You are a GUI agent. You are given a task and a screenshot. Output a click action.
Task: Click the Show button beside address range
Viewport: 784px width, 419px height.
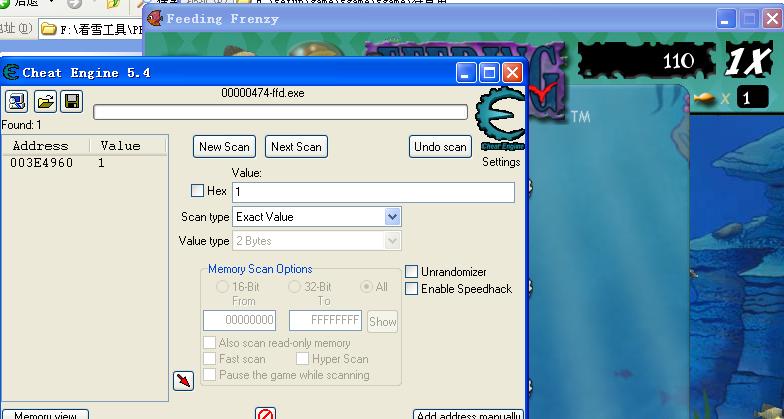[382, 322]
